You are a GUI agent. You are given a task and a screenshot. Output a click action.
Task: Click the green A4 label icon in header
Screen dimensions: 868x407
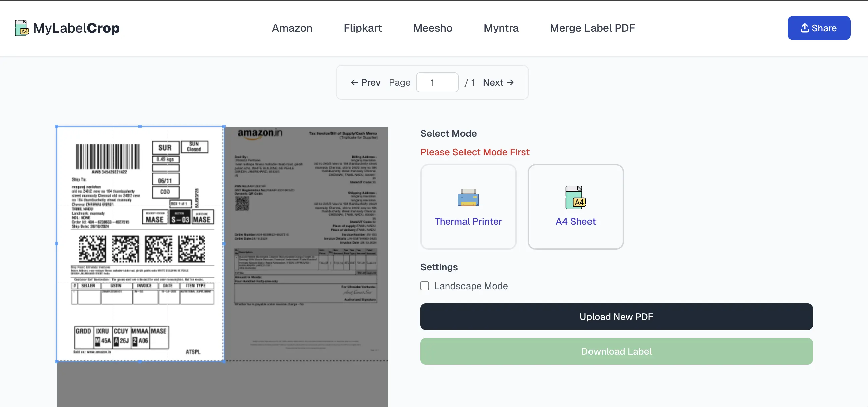tap(21, 28)
